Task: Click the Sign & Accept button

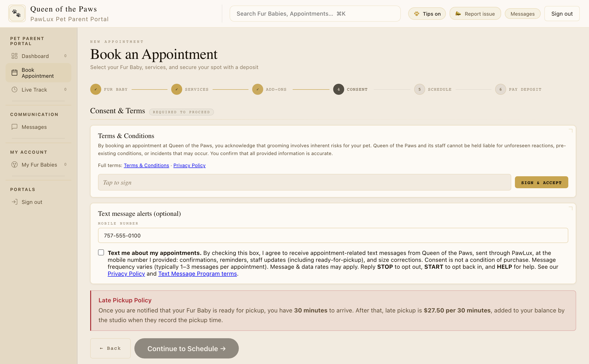Action: pyautogui.click(x=541, y=182)
